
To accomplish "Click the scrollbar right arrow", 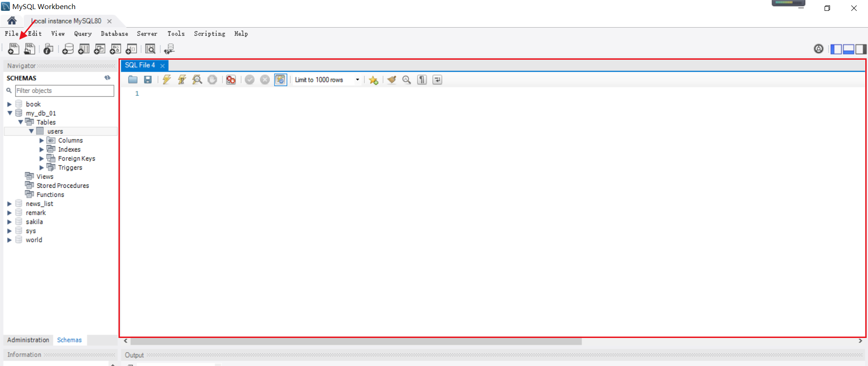I will click(x=860, y=341).
